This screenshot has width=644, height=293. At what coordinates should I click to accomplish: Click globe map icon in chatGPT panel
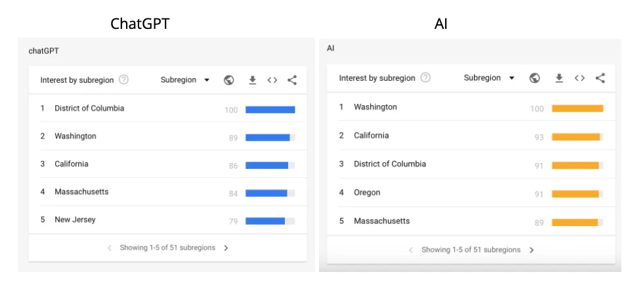coord(228,80)
